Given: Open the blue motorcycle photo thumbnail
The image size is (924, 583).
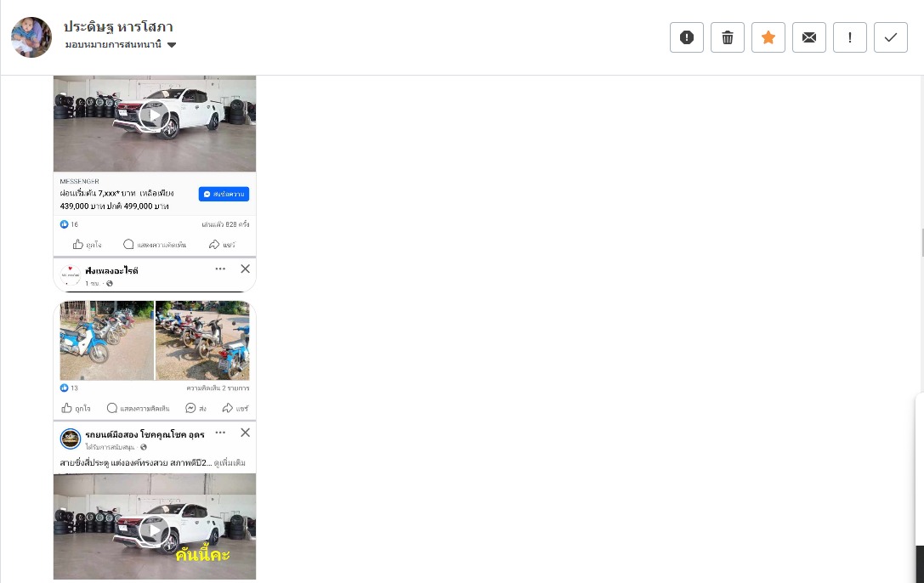Looking at the screenshot, I should coord(106,341).
